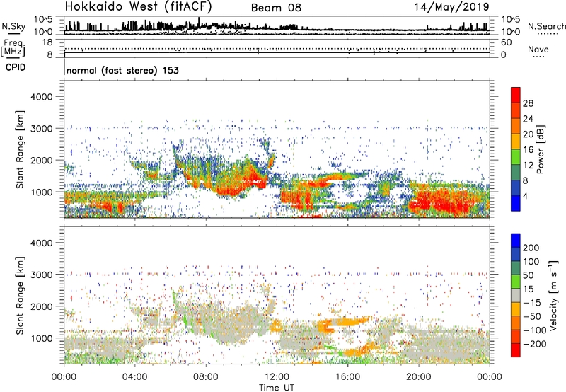
Task: Click the "60" Nave axis tick
Action: click(506, 42)
